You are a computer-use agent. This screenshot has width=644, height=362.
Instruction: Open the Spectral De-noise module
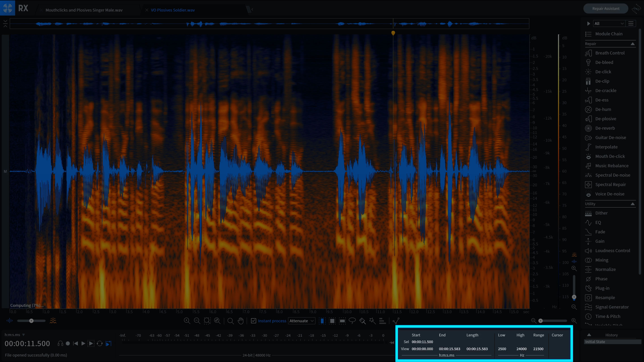pyautogui.click(x=608, y=175)
